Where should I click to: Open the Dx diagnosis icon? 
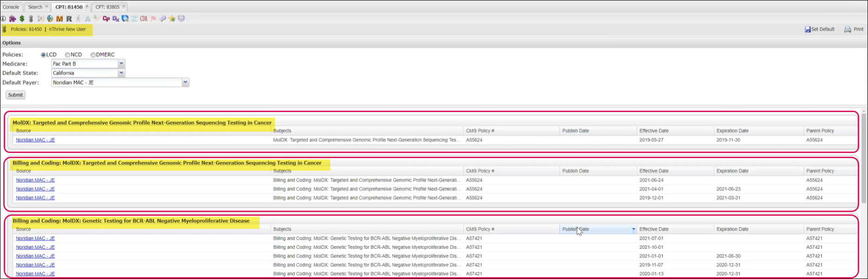point(116,19)
